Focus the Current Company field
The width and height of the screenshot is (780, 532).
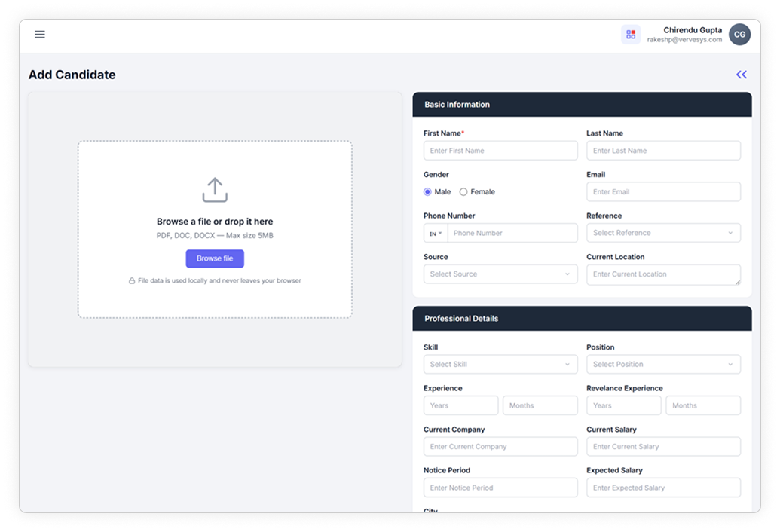[500, 447]
